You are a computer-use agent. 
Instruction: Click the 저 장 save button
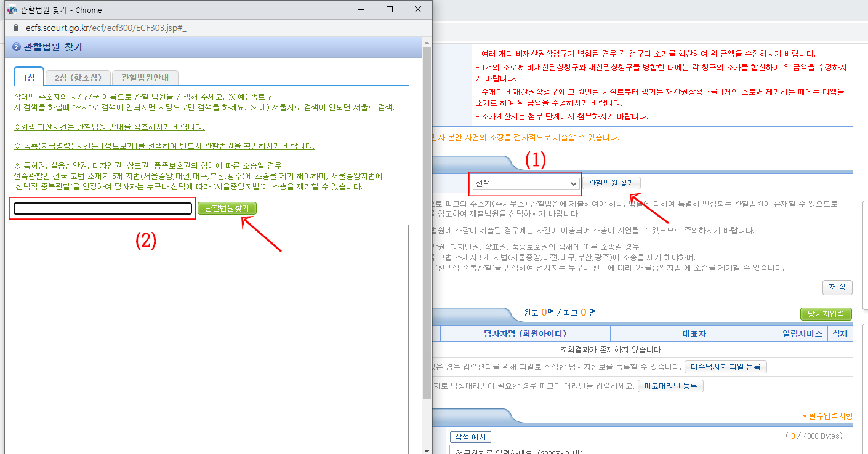[837, 287]
